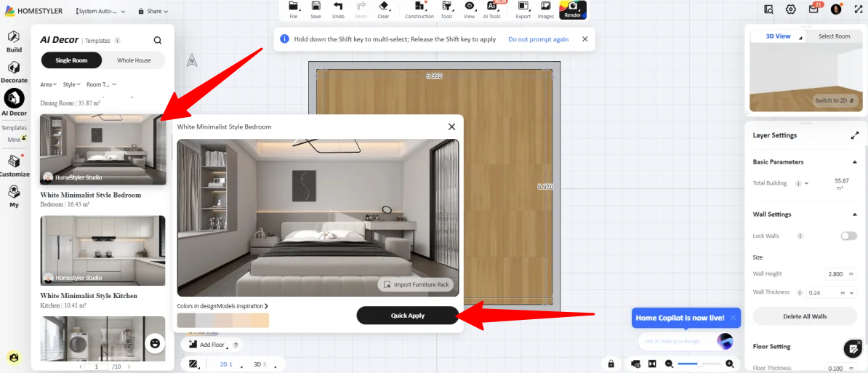Select the Single Room option
Image resolution: width=868 pixels, height=373 pixels.
click(71, 60)
